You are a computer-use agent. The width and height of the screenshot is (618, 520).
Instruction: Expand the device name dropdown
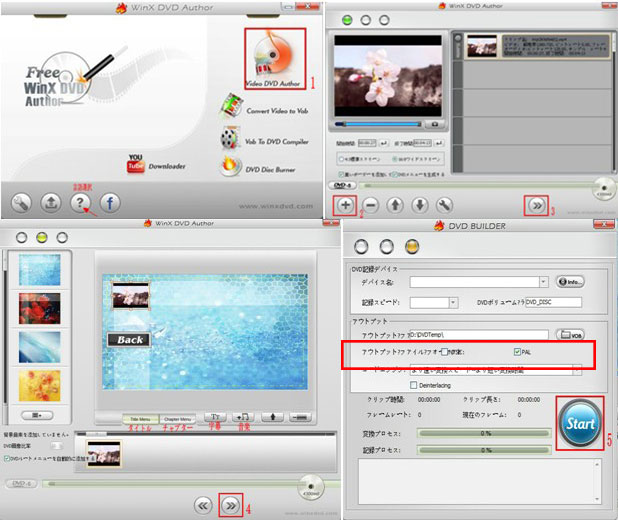coord(544,282)
